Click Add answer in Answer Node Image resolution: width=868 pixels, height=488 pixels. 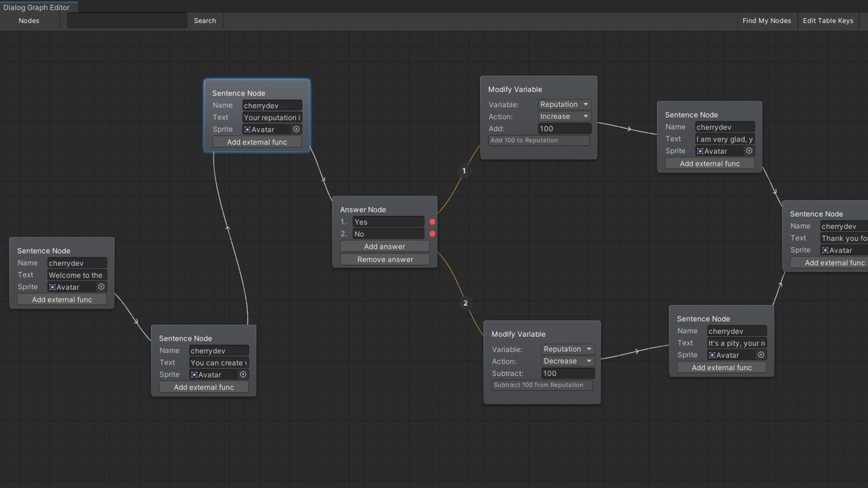[x=385, y=247]
